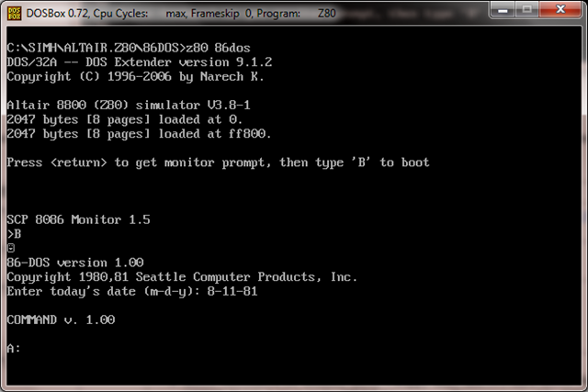This screenshot has width=588, height=392.
Task: Click the 'loaded at ff800.' line
Action: tap(139, 134)
